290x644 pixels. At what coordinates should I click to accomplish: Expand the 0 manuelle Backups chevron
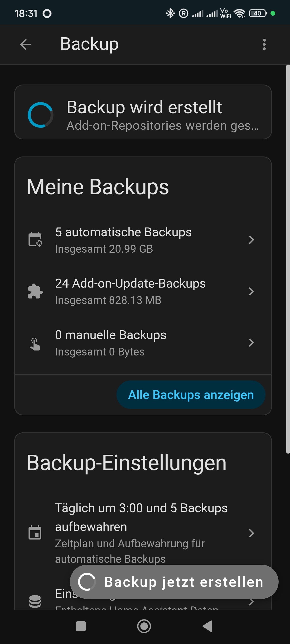coord(251,343)
